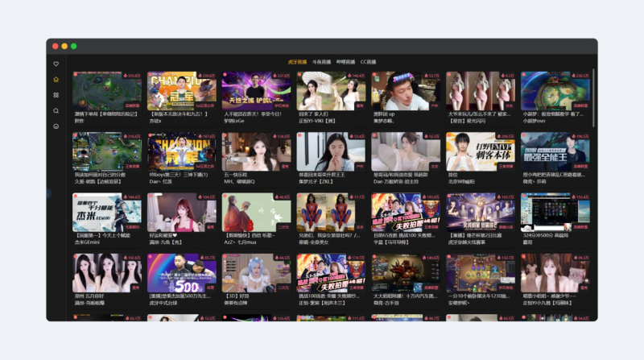Screen dimensions: 644x360
Task: Open the 最强全能王 stream thumbnail
Action: pos(555,151)
